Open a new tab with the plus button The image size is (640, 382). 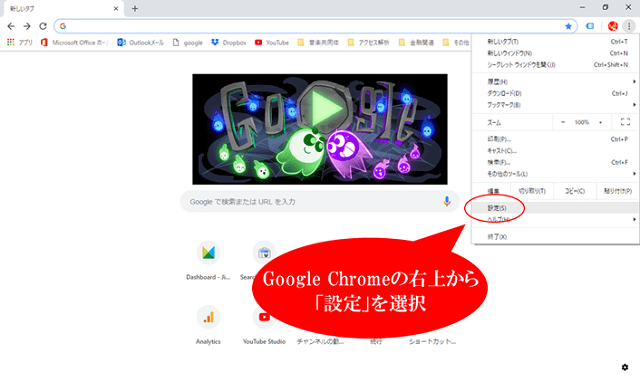135,8
